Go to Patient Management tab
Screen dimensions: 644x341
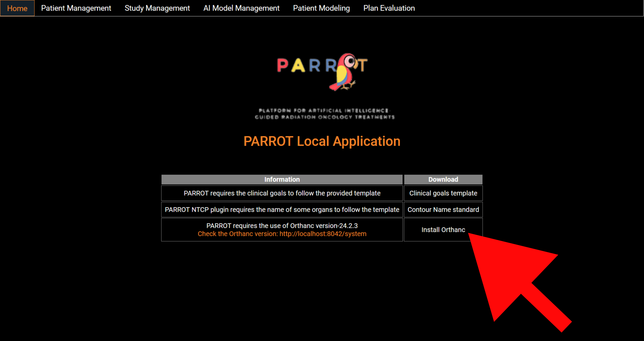[76, 8]
